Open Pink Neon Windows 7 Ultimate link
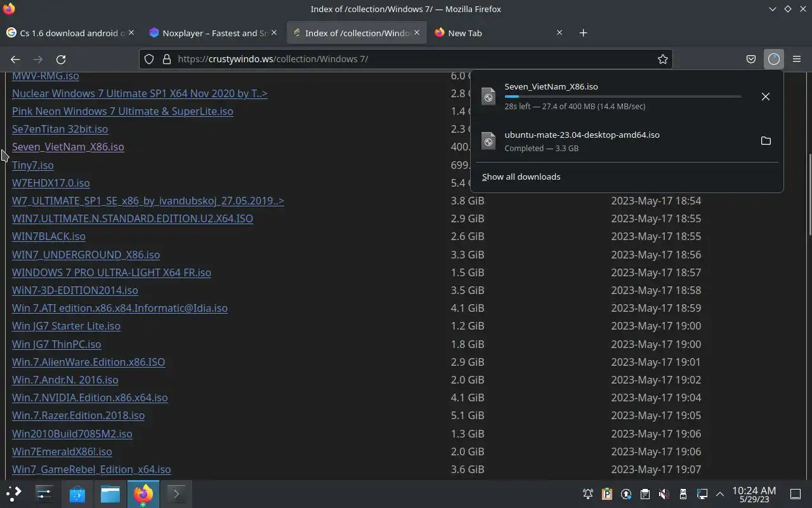The width and height of the screenshot is (812, 508). tap(122, 111)
